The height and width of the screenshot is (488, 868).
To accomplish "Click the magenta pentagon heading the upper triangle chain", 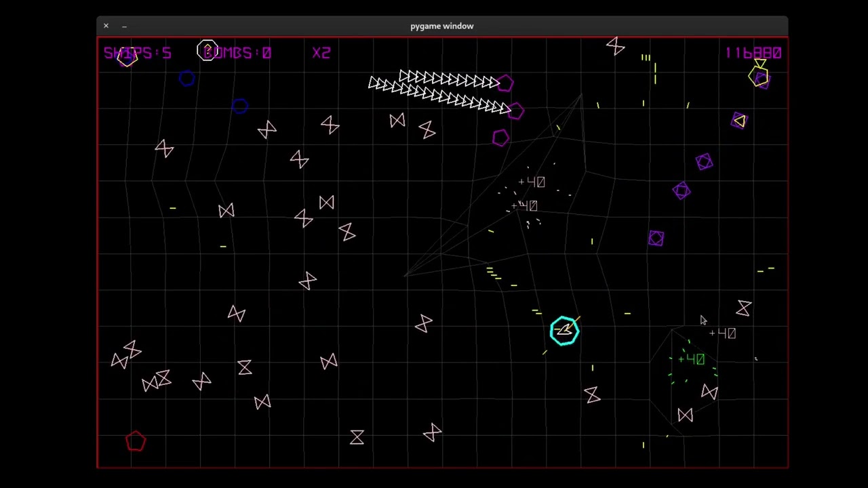I will coord(505,83).
